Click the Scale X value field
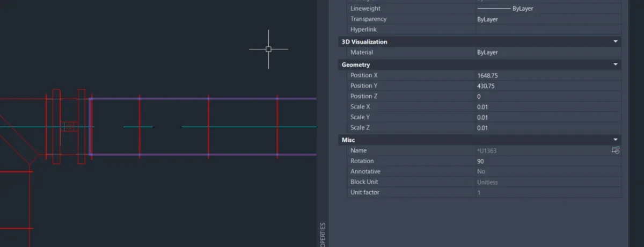The height and width of the screenshot is (247, 644). coord(547,107)
